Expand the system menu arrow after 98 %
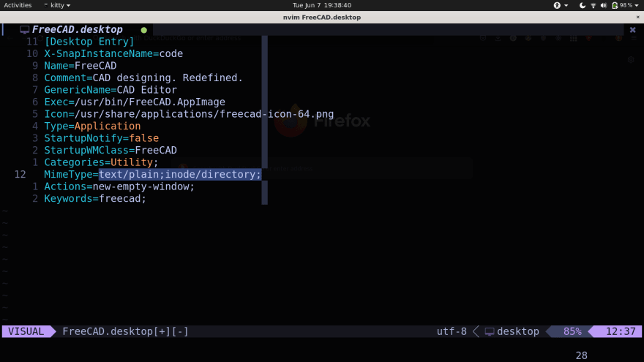 click(x=637, y=5)
